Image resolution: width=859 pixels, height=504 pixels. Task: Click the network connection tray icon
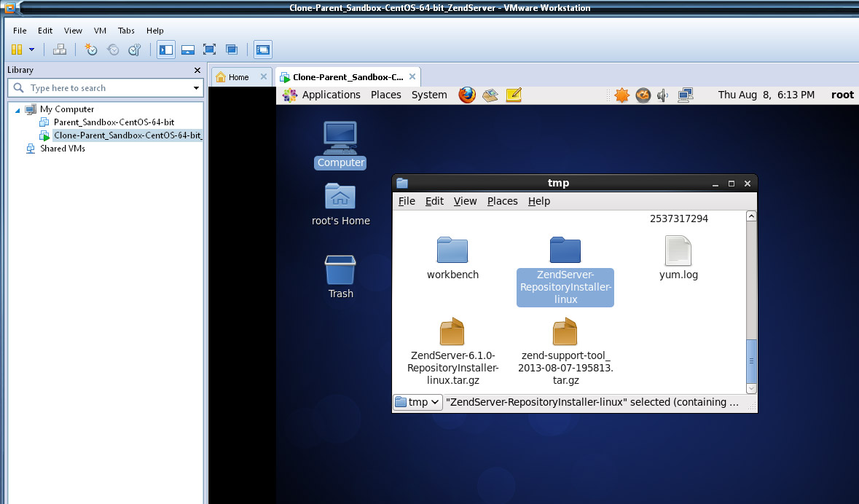pyautogui.click(x=686, y=95)
